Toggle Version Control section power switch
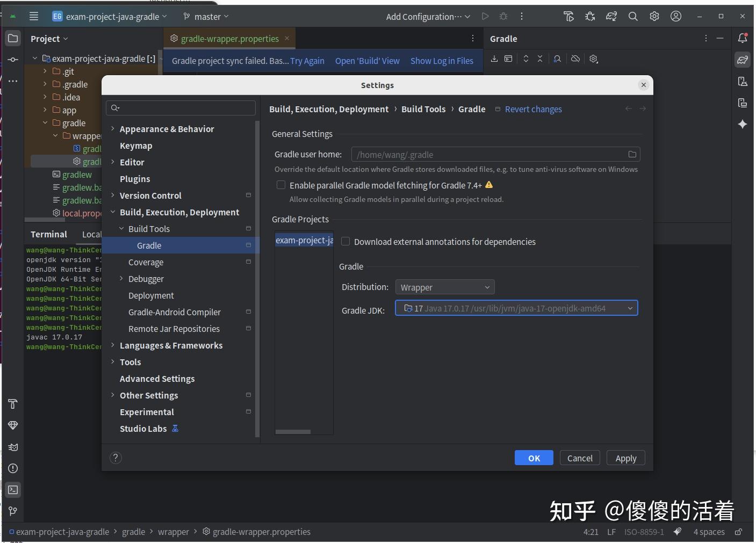 (248, 195)
